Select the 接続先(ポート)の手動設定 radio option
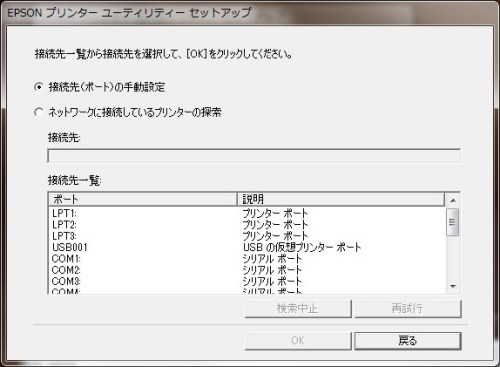 coord(39,87)
